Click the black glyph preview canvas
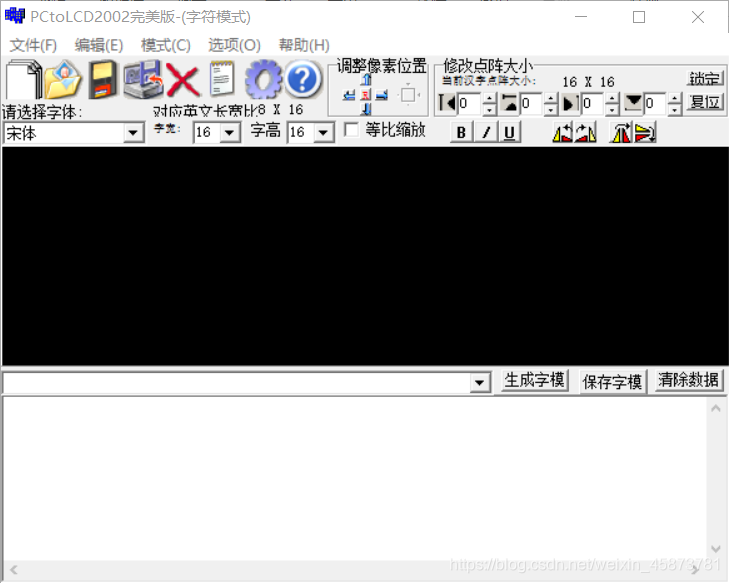This screenshot has height=583, width=729. (x=365, y=256)
